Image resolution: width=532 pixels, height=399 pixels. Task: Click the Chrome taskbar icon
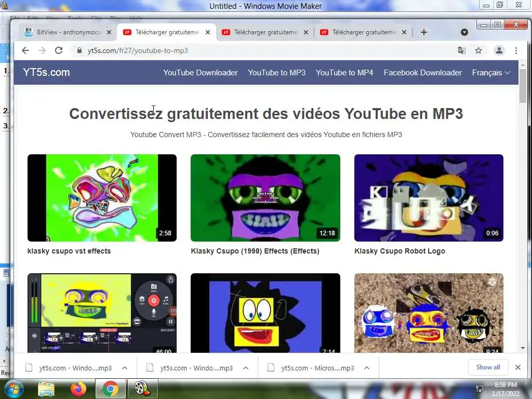(x=111, y=389)
